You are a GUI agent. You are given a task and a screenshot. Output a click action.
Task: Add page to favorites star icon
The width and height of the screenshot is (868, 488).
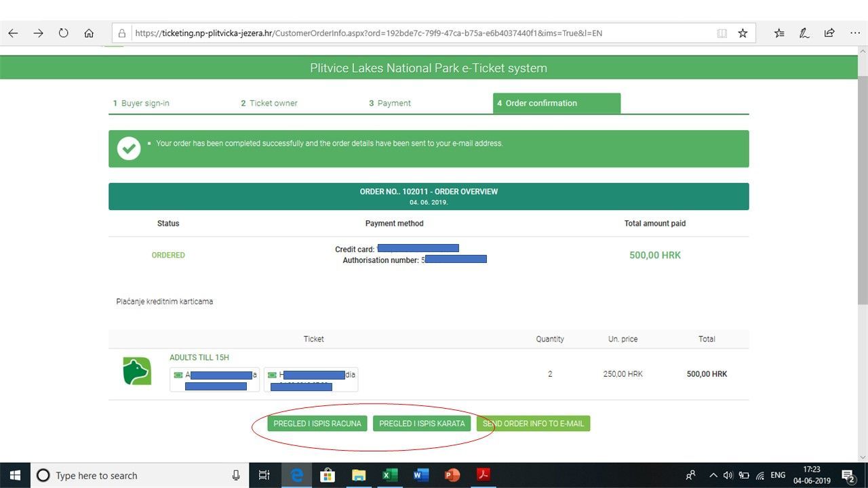[743, 33]
